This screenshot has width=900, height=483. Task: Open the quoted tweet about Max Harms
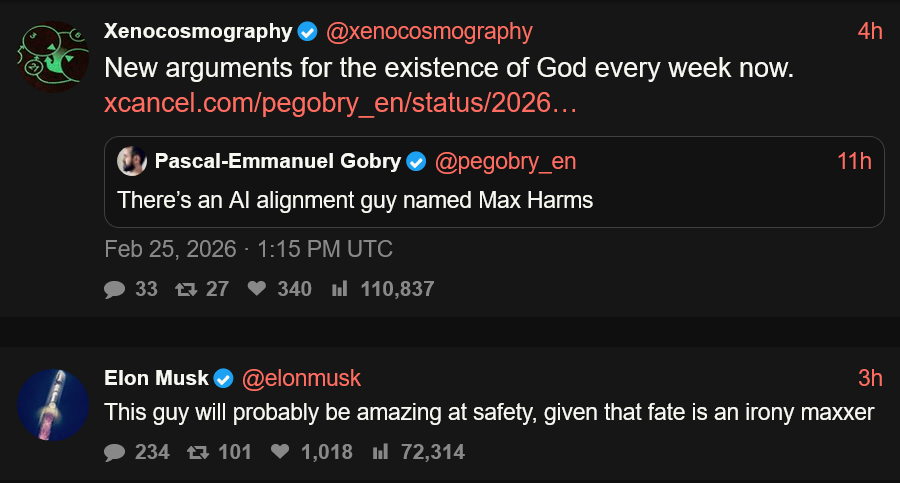tap(355, 200)
